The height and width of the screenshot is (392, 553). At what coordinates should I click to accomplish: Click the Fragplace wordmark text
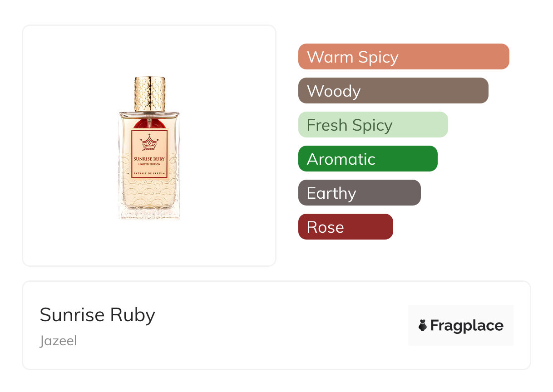pos(466,325)
